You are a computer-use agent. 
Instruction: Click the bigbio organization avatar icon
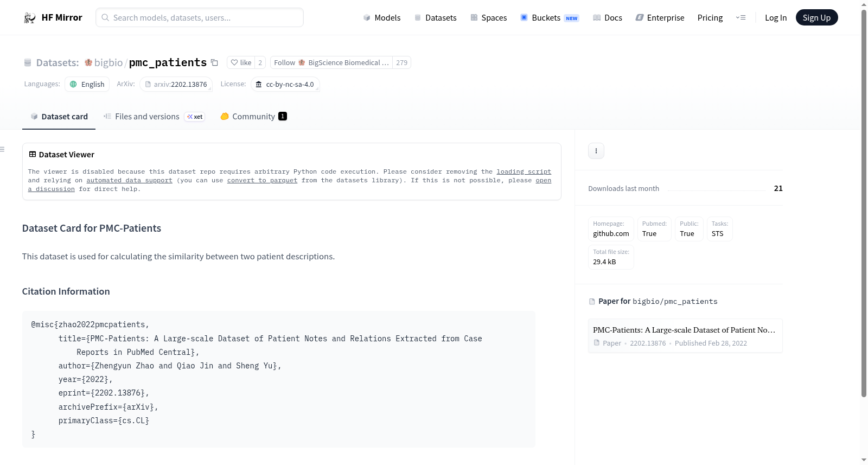click(x=88, y=62)
